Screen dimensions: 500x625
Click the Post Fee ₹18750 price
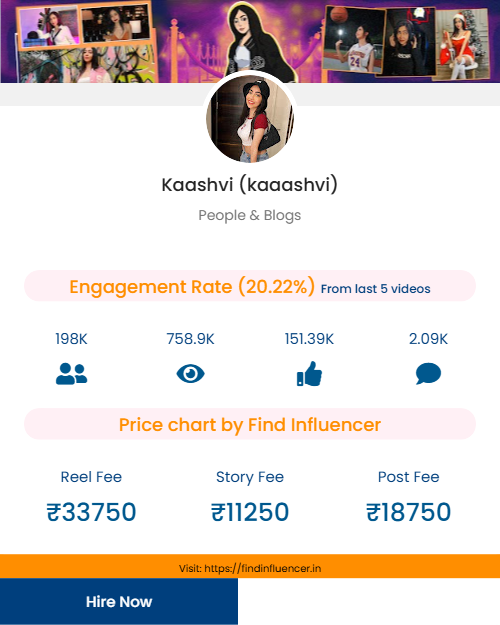click(409, 512)
